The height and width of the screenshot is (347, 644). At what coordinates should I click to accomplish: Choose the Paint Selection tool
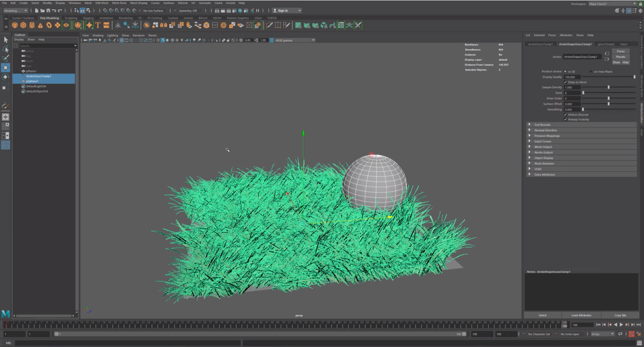5,58
